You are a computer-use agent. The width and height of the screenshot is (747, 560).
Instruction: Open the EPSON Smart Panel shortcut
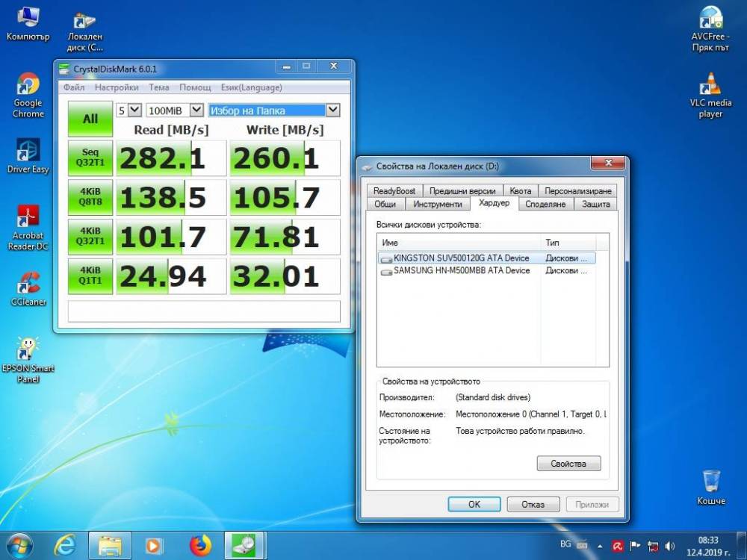pos(28,360)
